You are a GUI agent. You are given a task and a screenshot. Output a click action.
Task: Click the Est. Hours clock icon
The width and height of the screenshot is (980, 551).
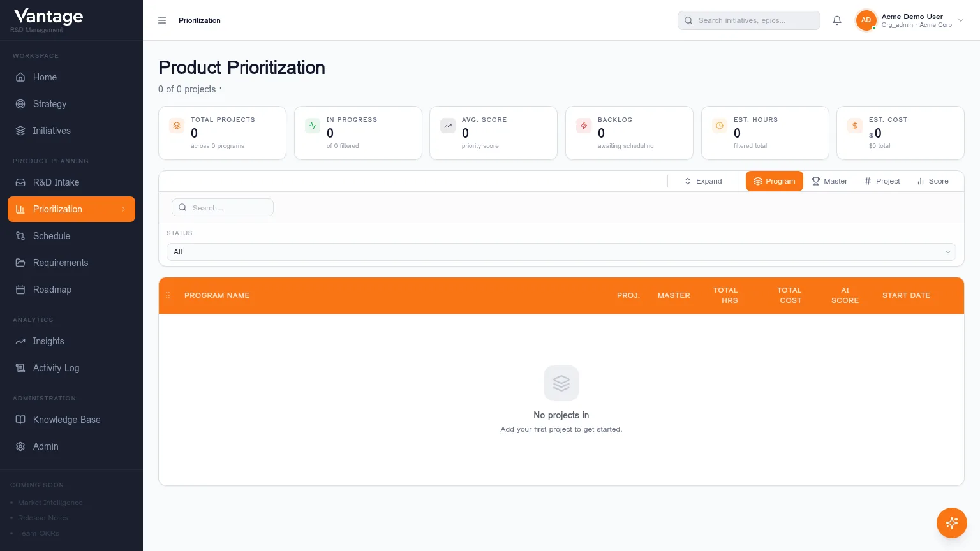720,126
